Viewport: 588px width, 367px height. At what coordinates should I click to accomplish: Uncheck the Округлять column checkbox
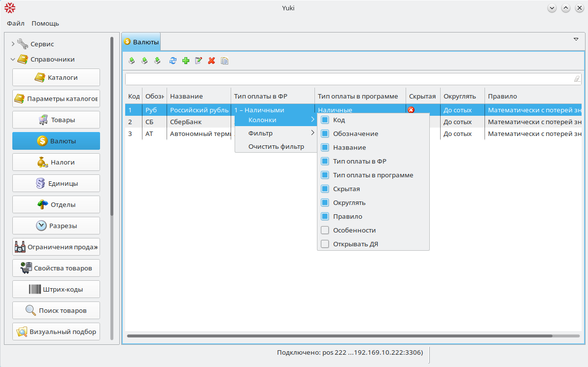pos(325,203)
